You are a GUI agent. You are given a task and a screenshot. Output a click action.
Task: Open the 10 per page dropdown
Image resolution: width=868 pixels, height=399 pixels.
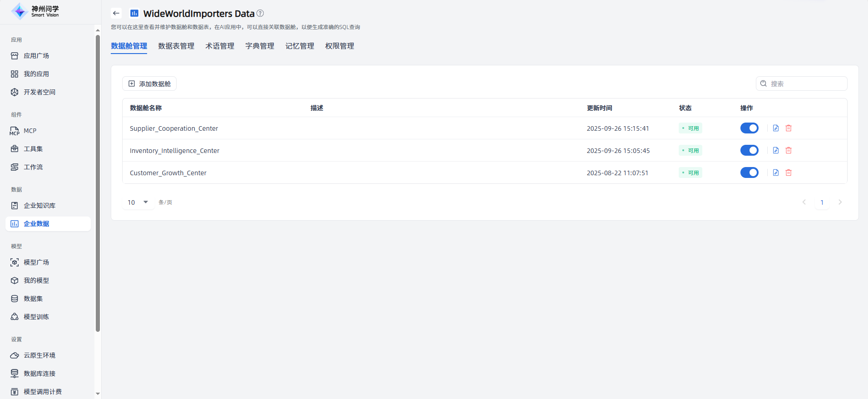138,202
